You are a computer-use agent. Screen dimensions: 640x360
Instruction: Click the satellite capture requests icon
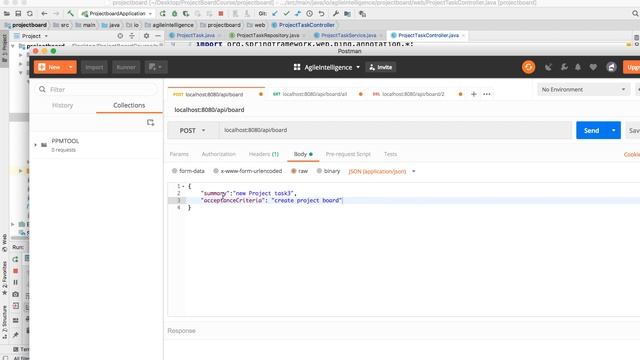pyautogui.click(x=548, y=67)
